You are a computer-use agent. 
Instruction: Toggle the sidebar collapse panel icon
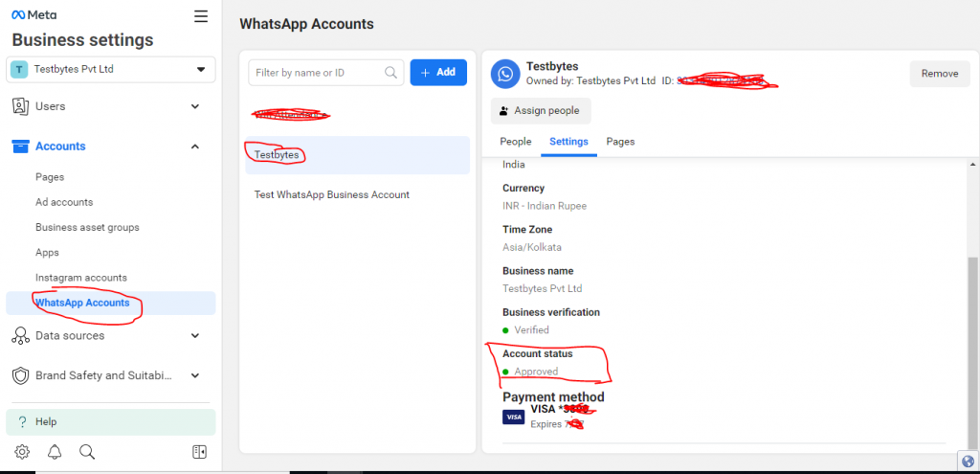[x=199, y=451]
